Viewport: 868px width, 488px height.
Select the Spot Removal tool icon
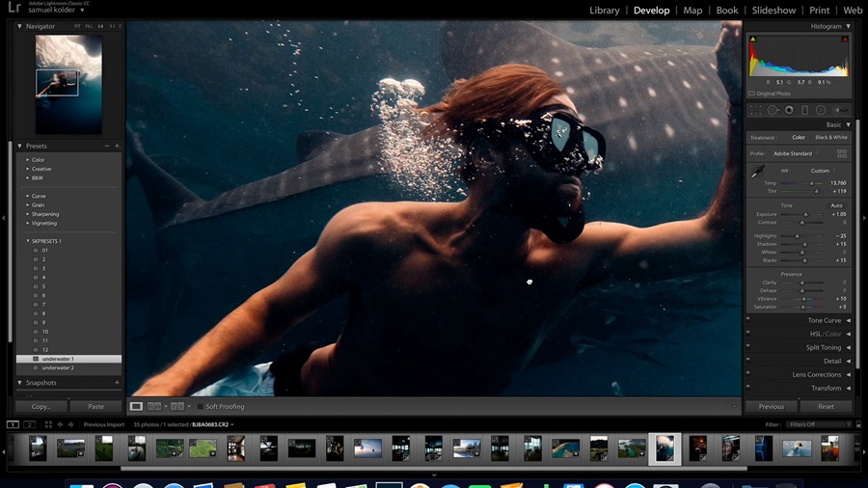click(773, 110)
